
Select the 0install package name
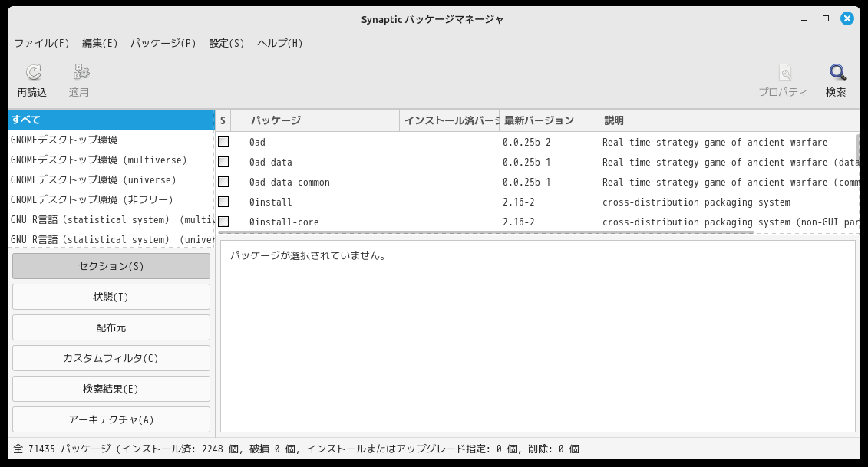271,202
